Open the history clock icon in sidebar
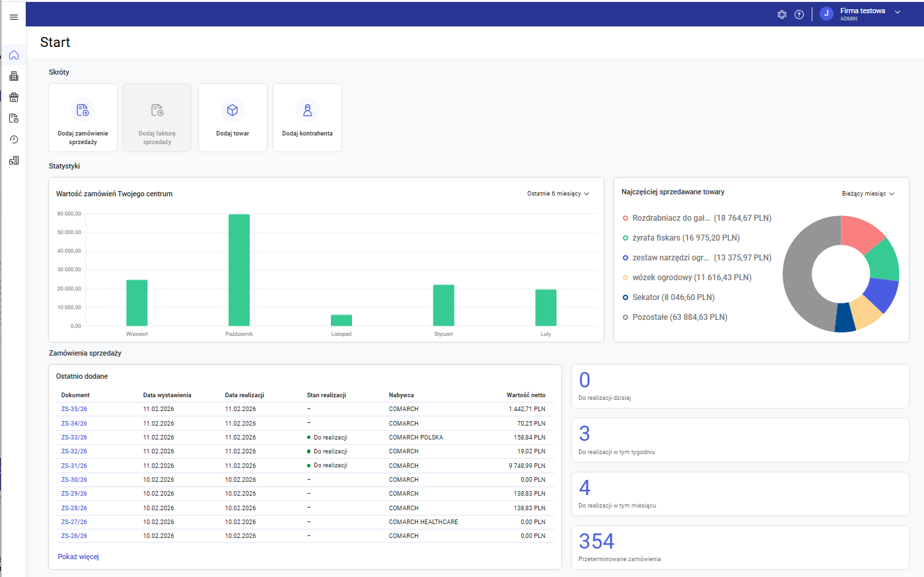924x577 pixels. click(14, 139)
